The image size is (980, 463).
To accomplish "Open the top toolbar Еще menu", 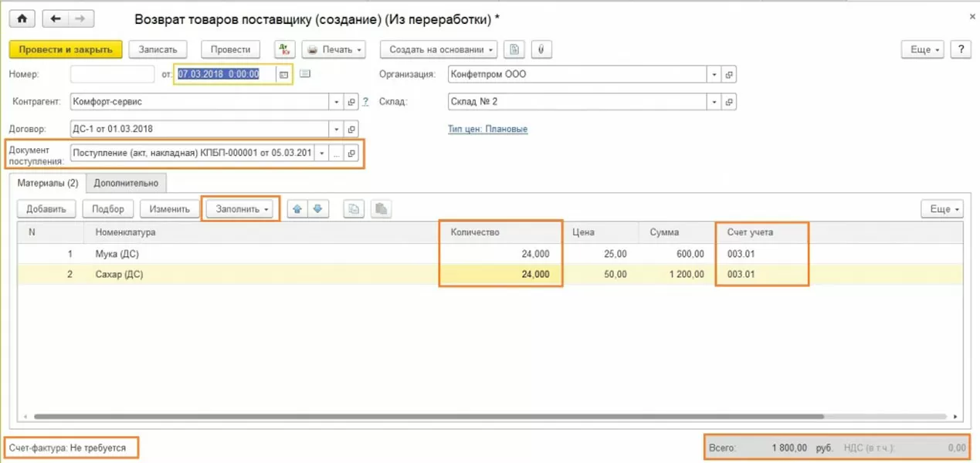I will [923, 49].
